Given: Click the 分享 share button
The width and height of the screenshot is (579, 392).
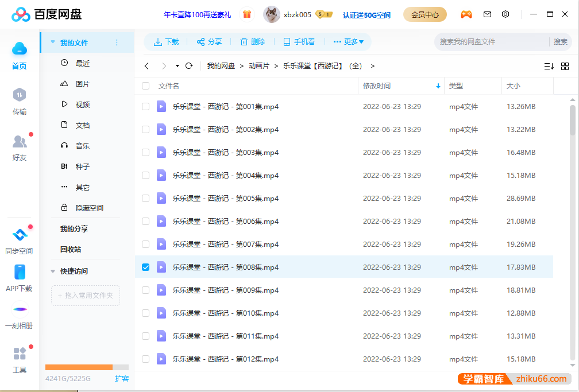Looking at the screenshot, I should pyautogui.click(x=209, y=42).
